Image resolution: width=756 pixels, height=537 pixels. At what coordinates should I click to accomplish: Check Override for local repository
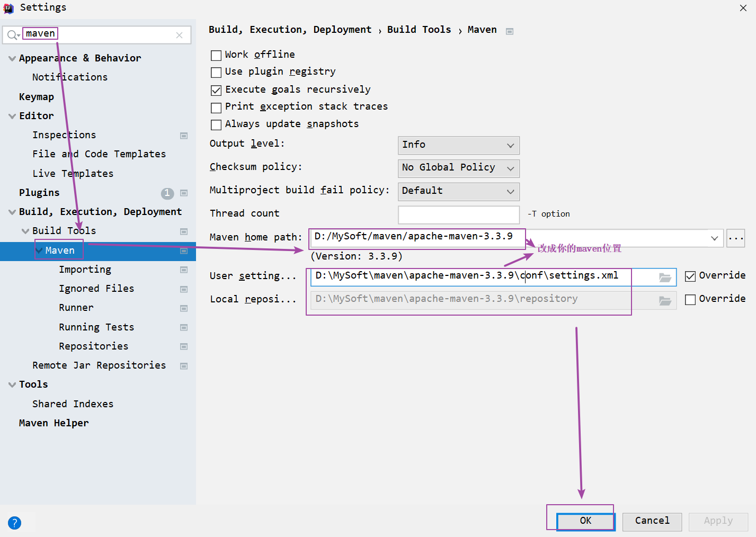pos(690,300)
